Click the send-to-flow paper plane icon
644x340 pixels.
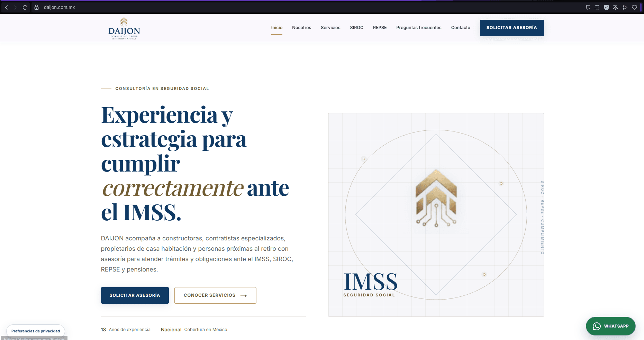coord(625,7)
